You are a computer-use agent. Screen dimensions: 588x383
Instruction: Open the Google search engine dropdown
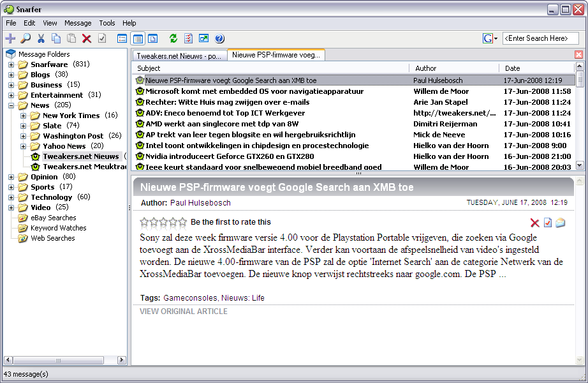point(496,39)
